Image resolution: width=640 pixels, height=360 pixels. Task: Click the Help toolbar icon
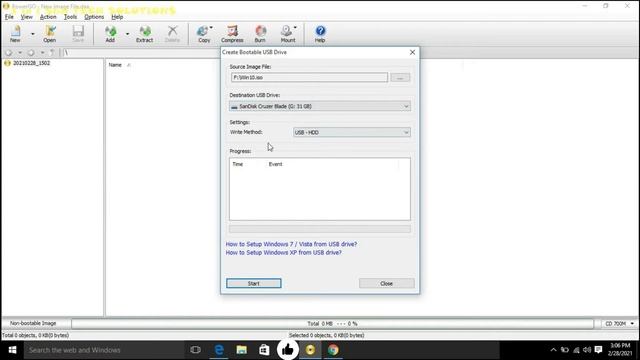click(x=320, y=33)
